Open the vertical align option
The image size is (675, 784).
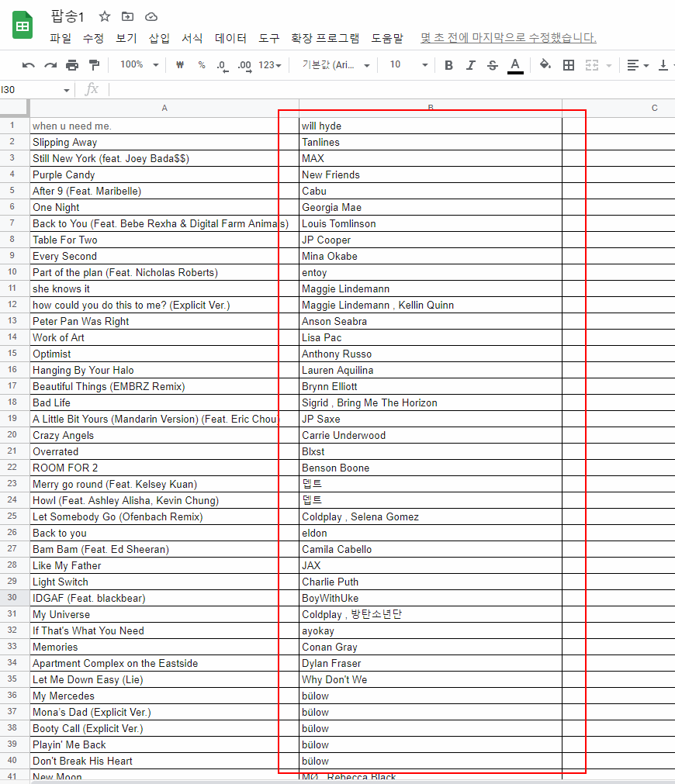pyautogui.click(x=663, y=65)
